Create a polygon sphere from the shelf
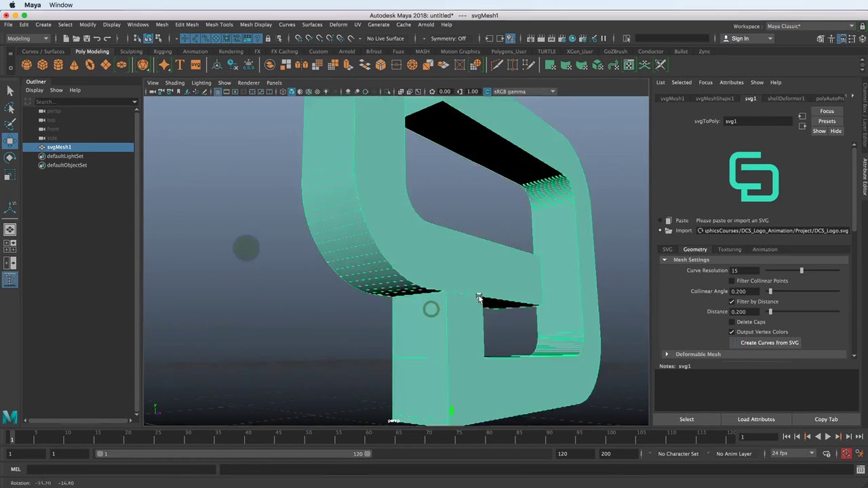Viewport: 868px width, 488px height. point(26,65)
